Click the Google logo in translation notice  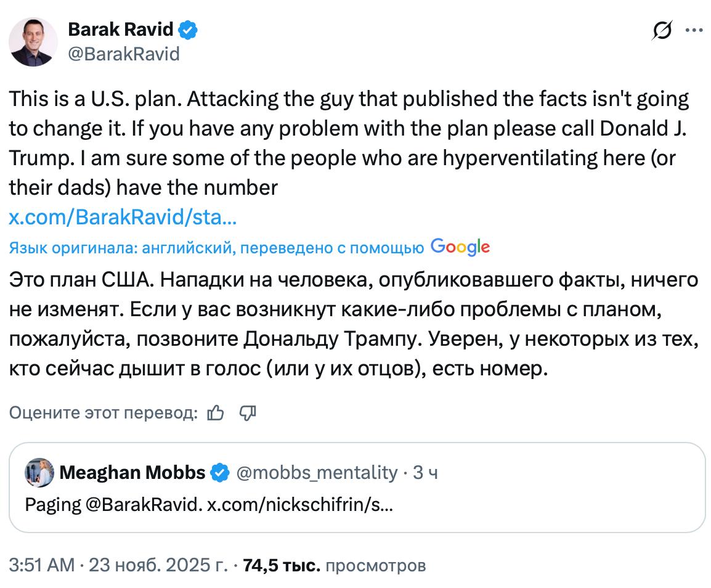460,247
